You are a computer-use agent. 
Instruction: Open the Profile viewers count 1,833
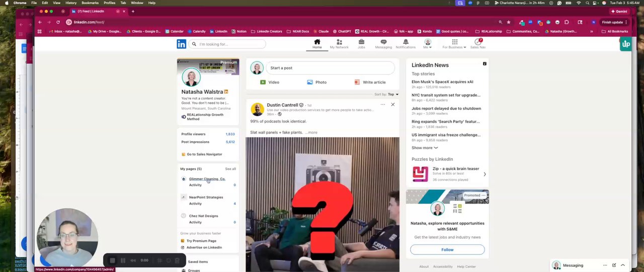tap(230, 134)
